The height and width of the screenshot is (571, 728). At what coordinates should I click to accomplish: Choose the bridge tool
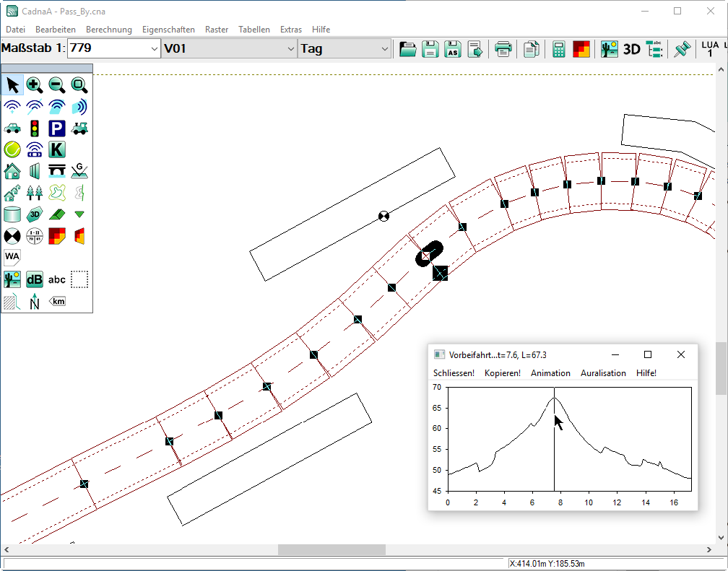(57, 171)
